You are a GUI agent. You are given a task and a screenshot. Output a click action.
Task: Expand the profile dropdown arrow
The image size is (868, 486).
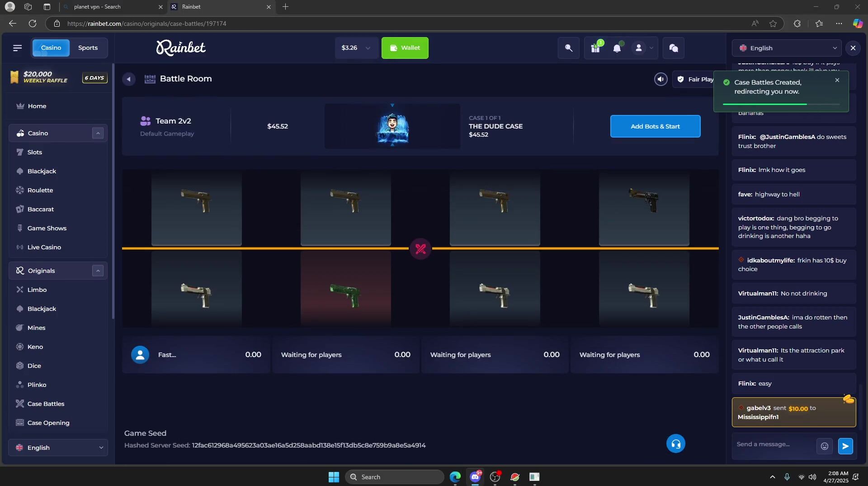pos(651,48)
